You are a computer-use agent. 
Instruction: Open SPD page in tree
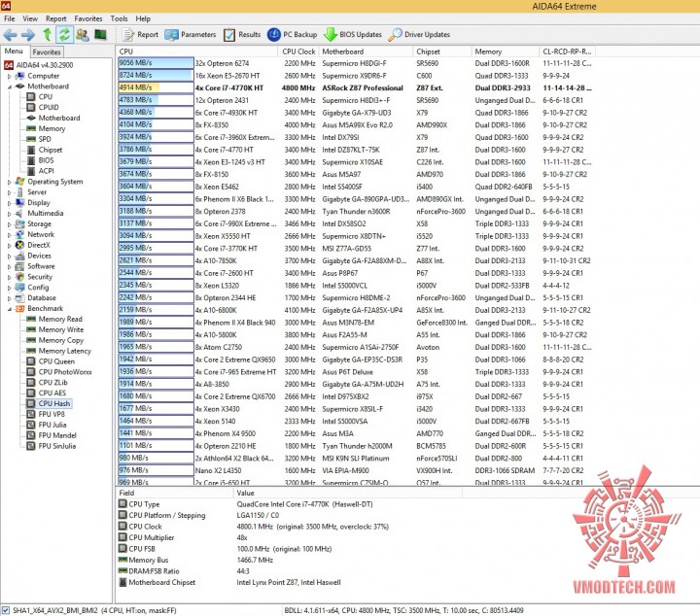(x=39, y=139)
